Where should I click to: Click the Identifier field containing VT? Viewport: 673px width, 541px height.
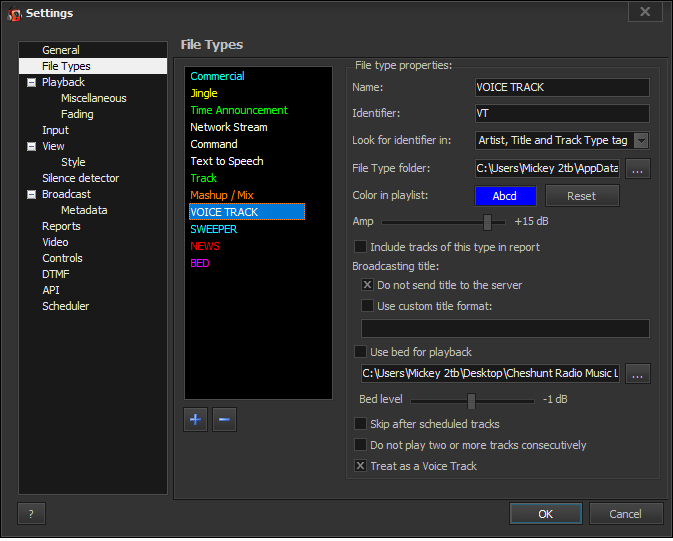click(562, 113)
